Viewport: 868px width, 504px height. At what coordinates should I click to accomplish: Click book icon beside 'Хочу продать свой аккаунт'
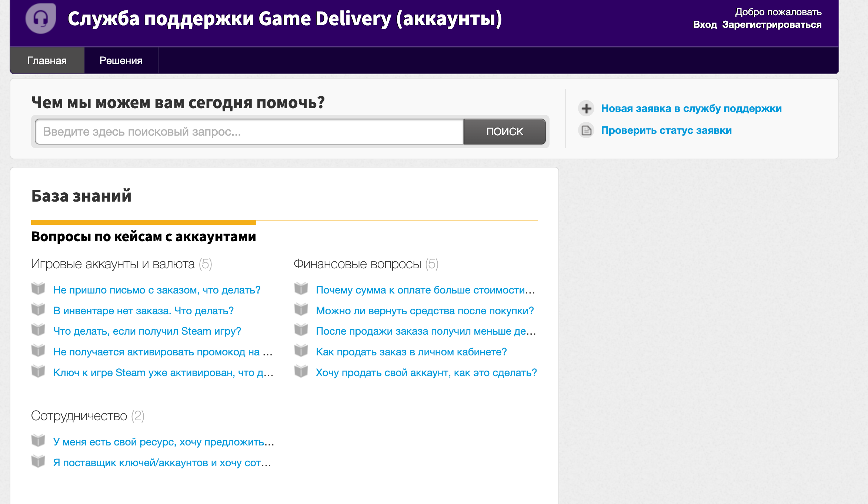(301, 371)
